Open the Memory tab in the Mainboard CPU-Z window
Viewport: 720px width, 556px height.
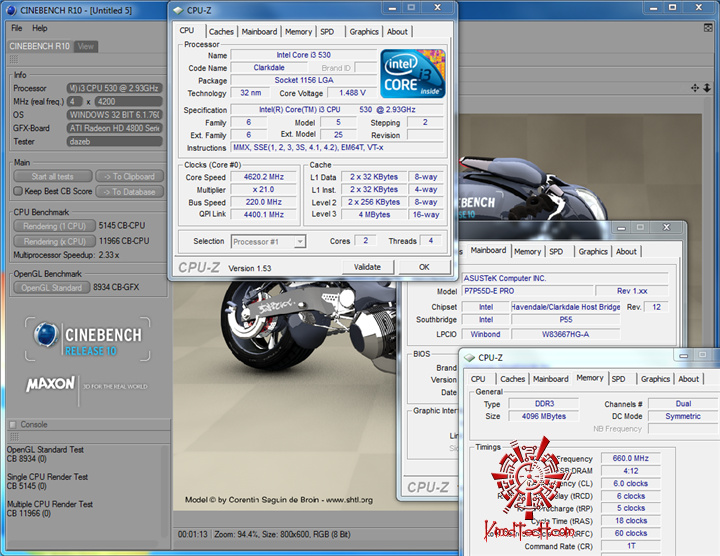[x=528, y=252]
